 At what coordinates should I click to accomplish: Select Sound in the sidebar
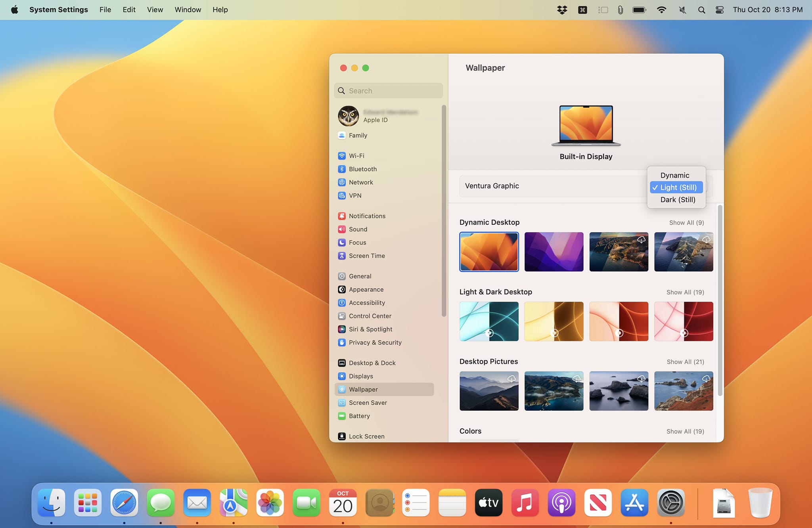coord(358,229)
